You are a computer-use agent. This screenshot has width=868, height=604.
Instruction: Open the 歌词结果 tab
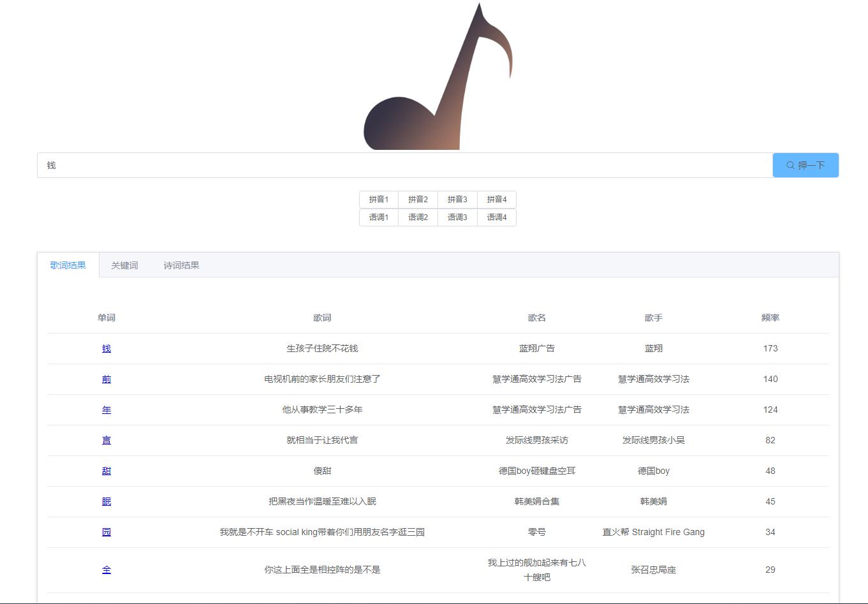pyautogui.click(x=68, y=265)
